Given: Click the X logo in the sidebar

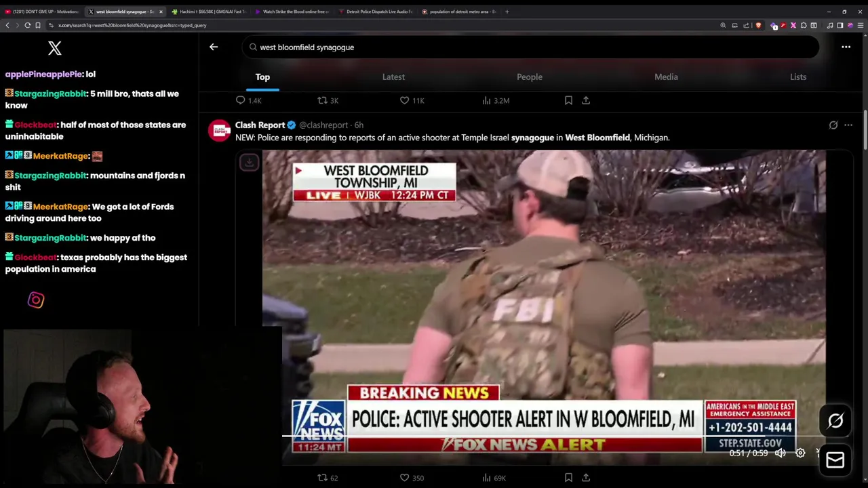Looking at the screenshot, I should click(x=55, y=48).
